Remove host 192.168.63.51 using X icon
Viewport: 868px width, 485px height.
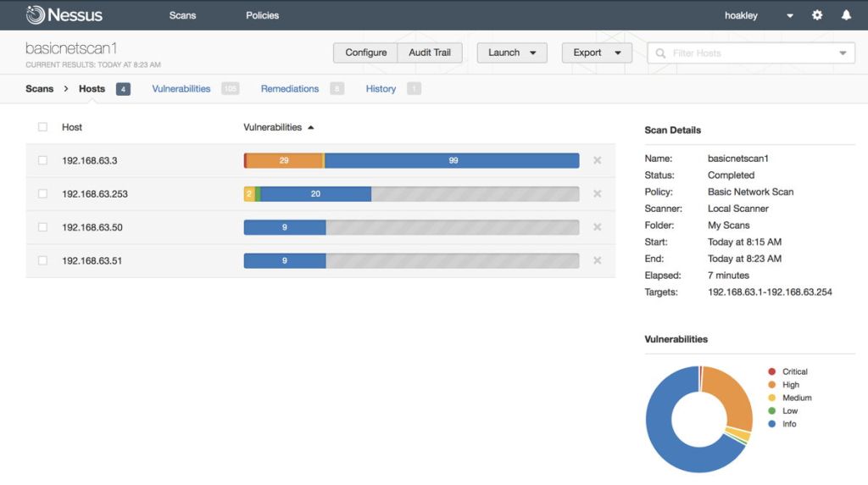point(597,260)
